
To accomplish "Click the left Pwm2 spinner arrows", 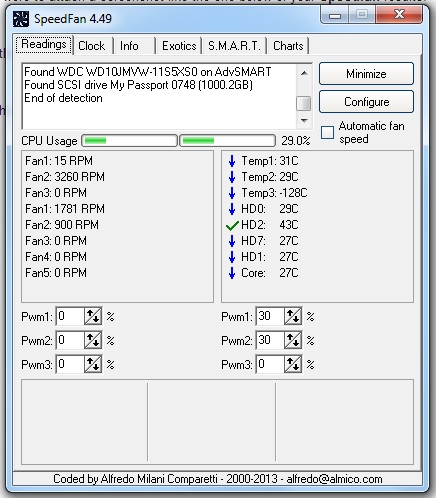I will pos(93,340).
